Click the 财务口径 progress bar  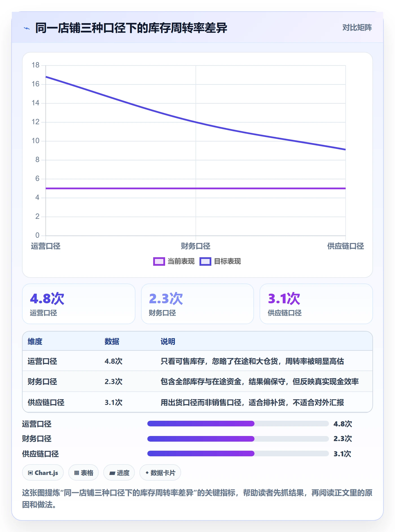click(x=238, y=439)
